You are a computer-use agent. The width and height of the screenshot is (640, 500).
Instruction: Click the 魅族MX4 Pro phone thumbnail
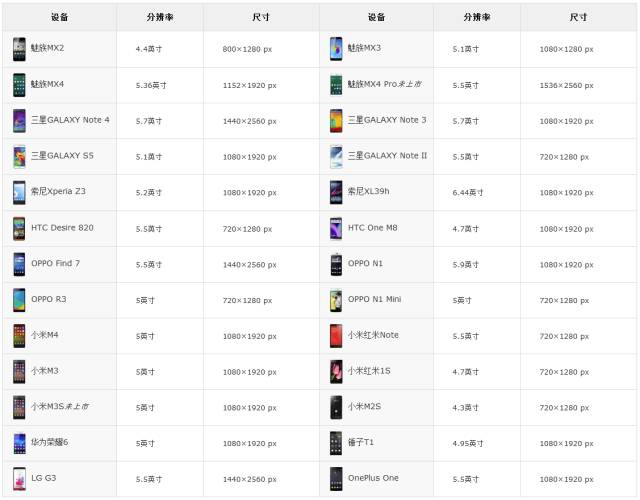[x=336, y=85]
